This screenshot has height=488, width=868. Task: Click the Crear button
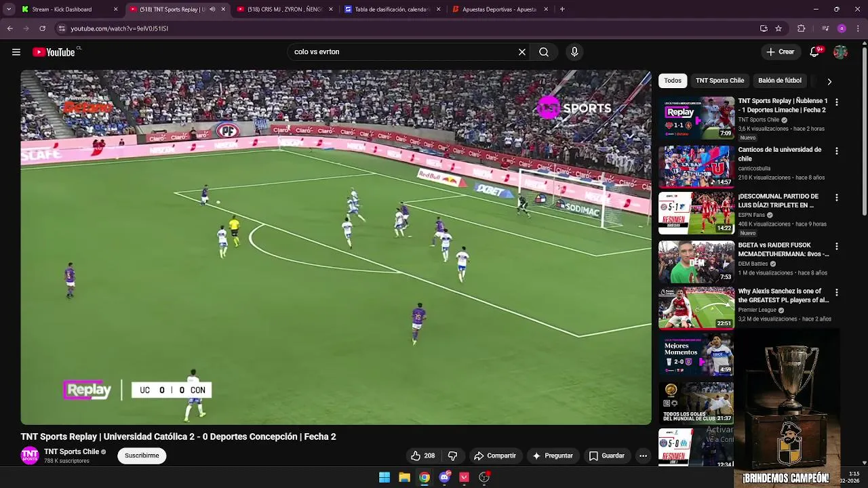click(x=780, y=52)
